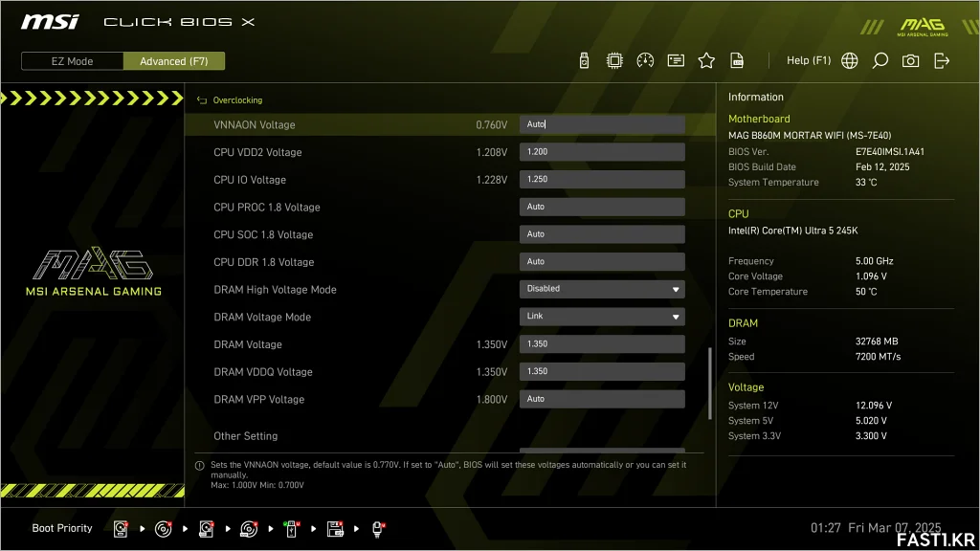
Task: Click CPU SOC 1.8 Voltage field
Action: 602,234
